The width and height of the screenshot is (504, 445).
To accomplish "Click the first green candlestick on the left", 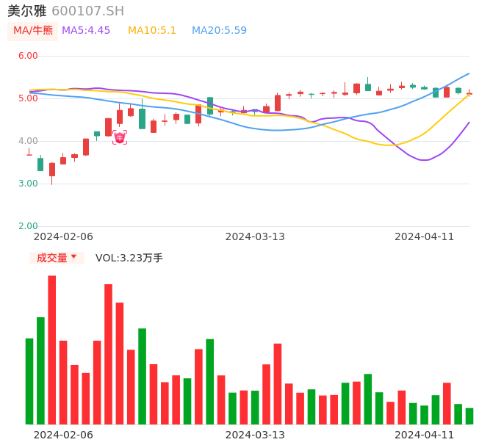I will coord(40,164).
